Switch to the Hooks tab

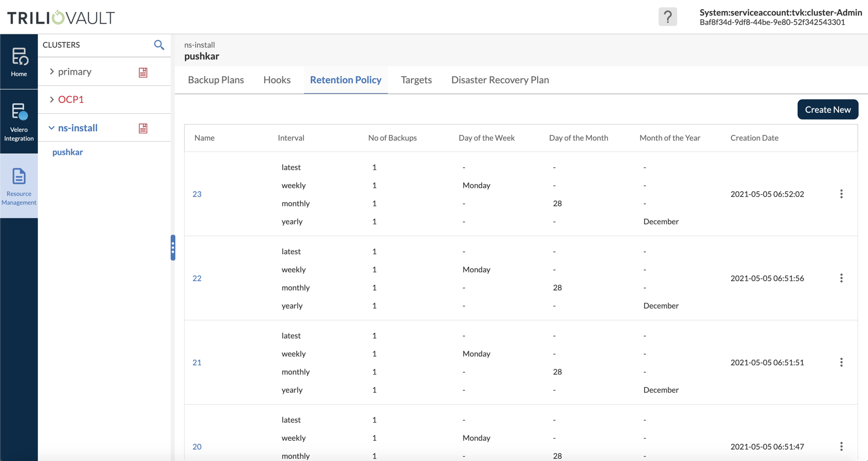point(277,80)
